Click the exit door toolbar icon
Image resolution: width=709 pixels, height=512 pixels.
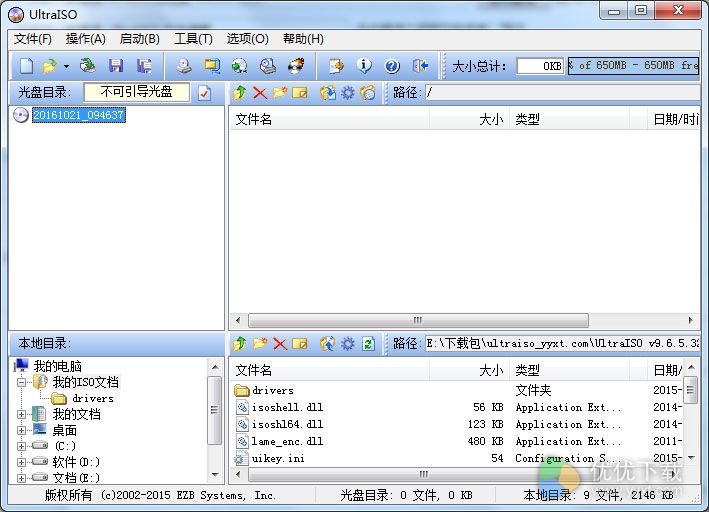(x=421, y=66)
